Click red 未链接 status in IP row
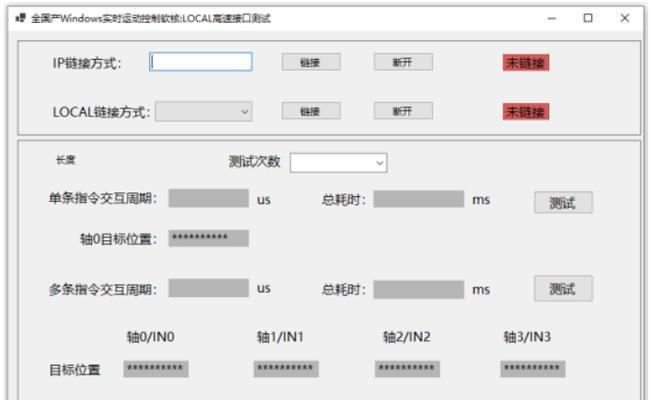 pos(526,63)
